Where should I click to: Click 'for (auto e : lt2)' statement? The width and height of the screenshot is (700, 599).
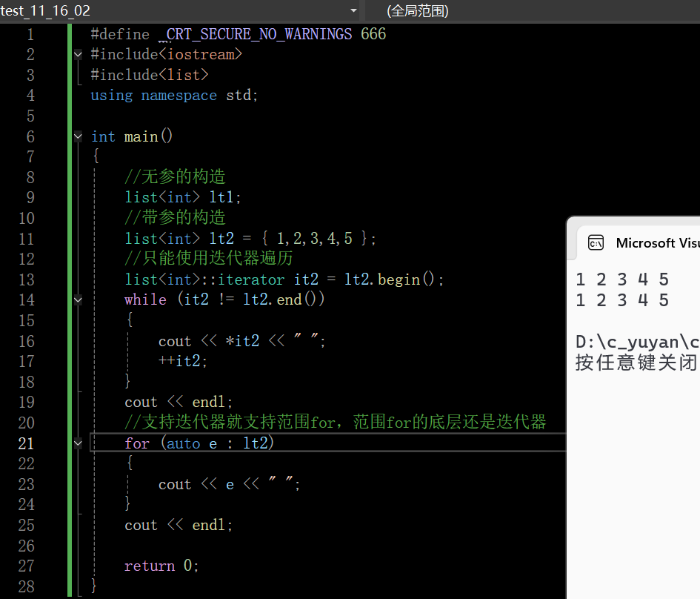point(199,443)
